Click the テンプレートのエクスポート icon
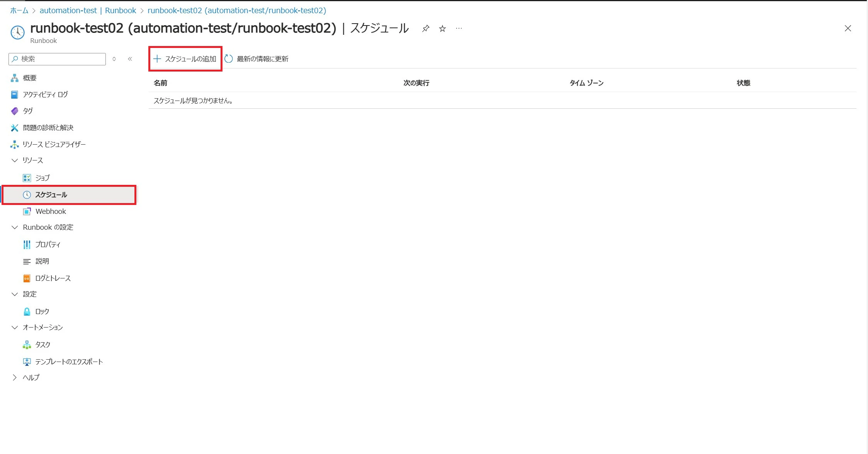 27,362
